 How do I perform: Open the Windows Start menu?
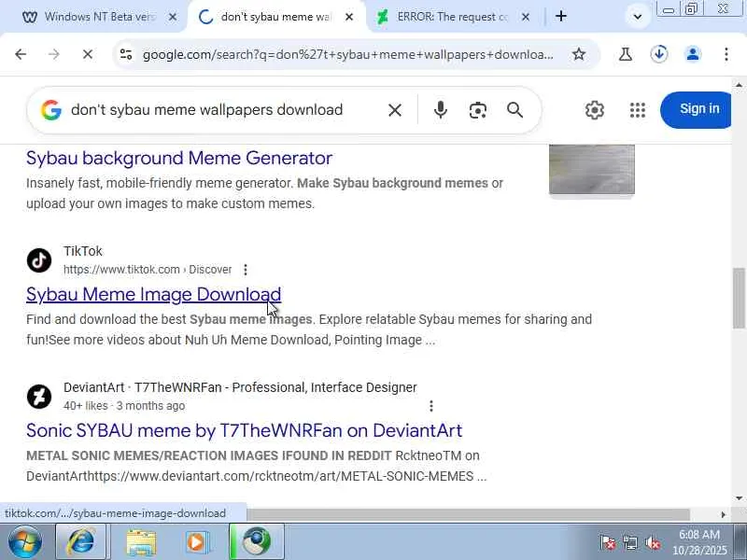[x=24, y=541]
